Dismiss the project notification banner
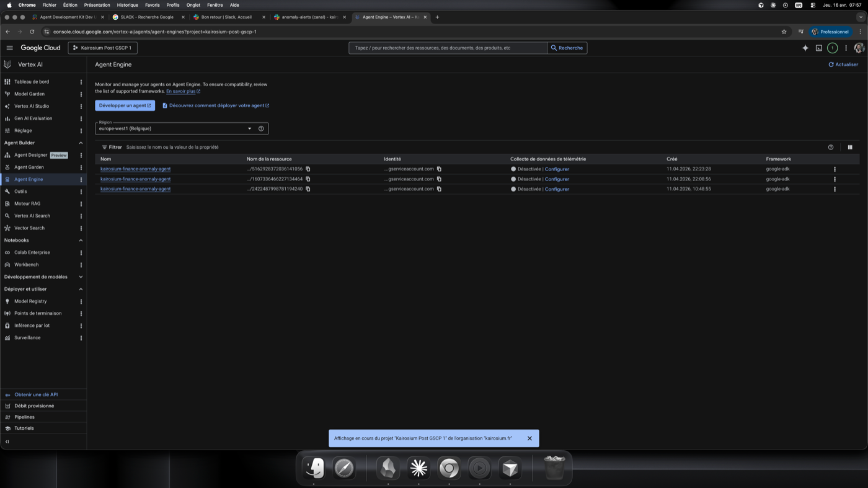 pyautogui.click(x=529, y=438)
